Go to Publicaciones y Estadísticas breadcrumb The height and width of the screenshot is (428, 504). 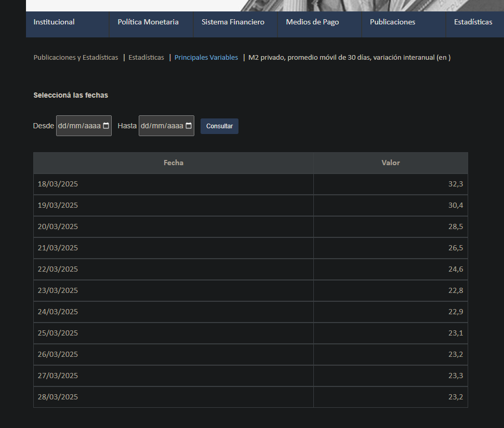coord(76,58)
